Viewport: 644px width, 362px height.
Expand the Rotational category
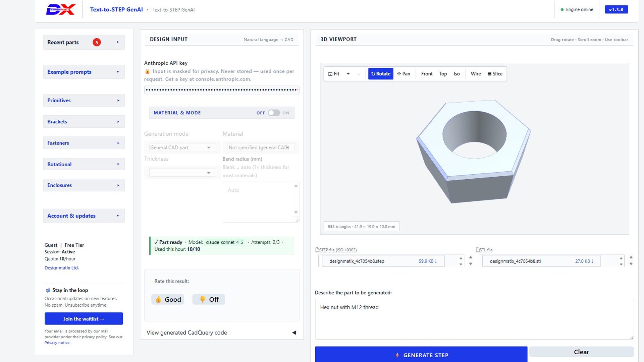pos(84,164)
